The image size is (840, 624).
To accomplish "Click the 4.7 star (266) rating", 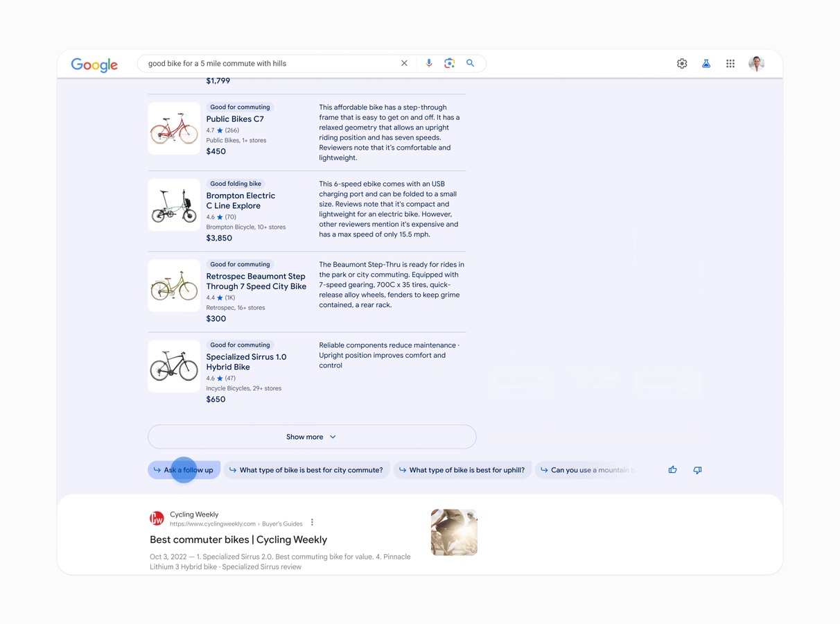I will point(222,130).
